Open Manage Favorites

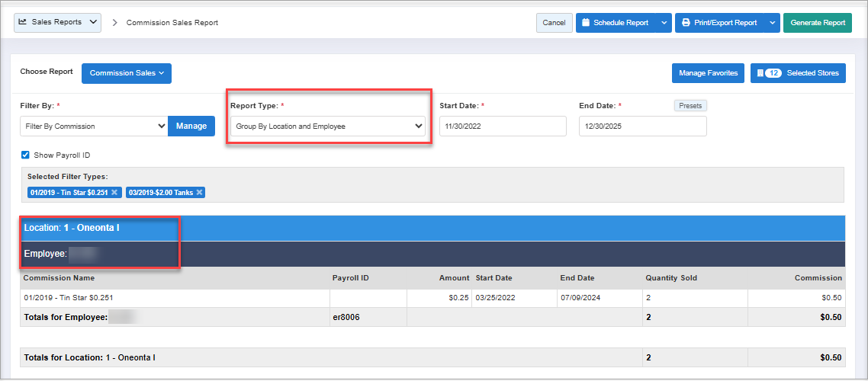(x=708, y=73)
